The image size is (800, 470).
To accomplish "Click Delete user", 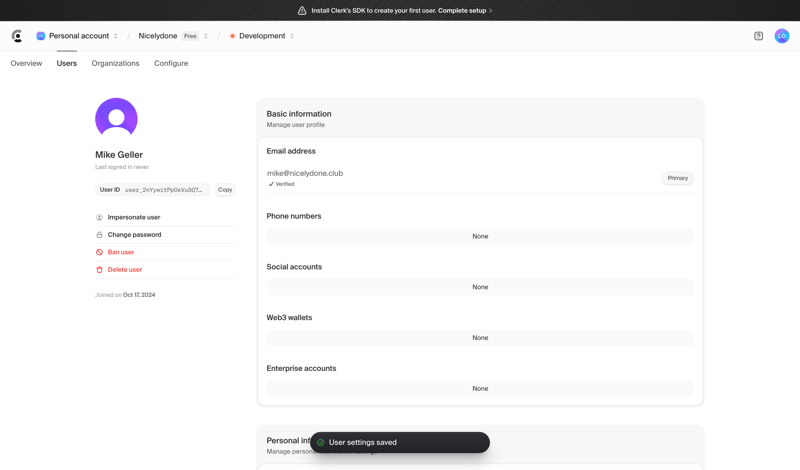I will [x=124, y=269].
